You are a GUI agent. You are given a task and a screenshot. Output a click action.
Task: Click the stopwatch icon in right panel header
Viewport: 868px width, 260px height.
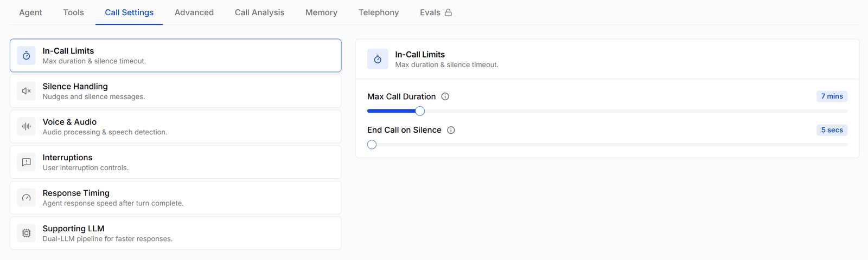point(378,59)
